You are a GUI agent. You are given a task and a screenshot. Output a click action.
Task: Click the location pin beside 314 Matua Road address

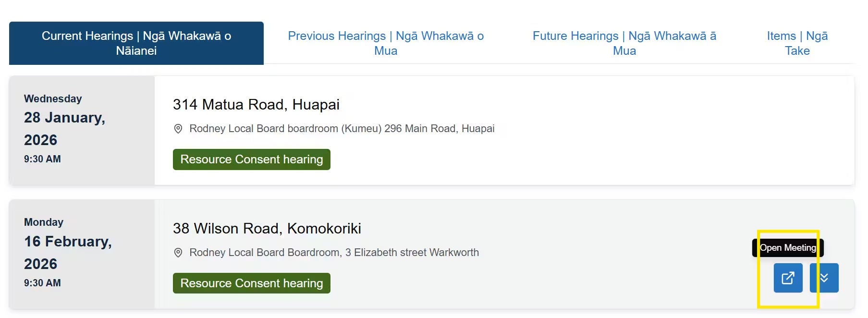pos(178,128)
